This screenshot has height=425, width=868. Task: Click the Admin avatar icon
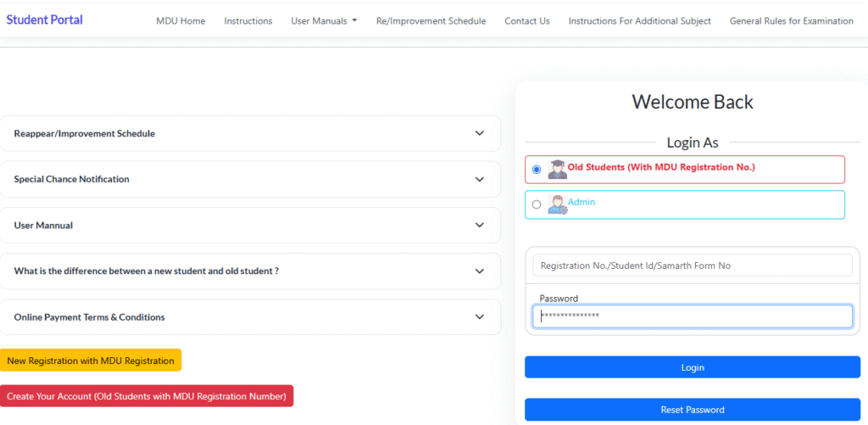pos(558,204)
